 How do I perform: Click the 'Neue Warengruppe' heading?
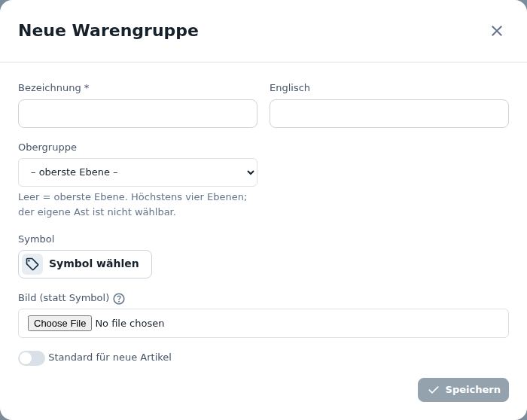point(108,31)
